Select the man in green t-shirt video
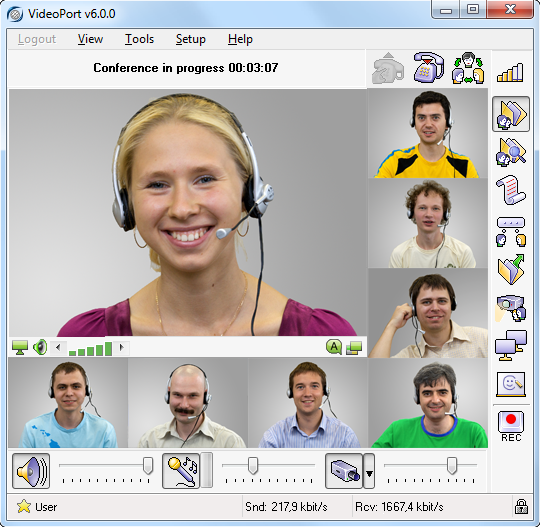The image size is (540, 527). [428, 403]
